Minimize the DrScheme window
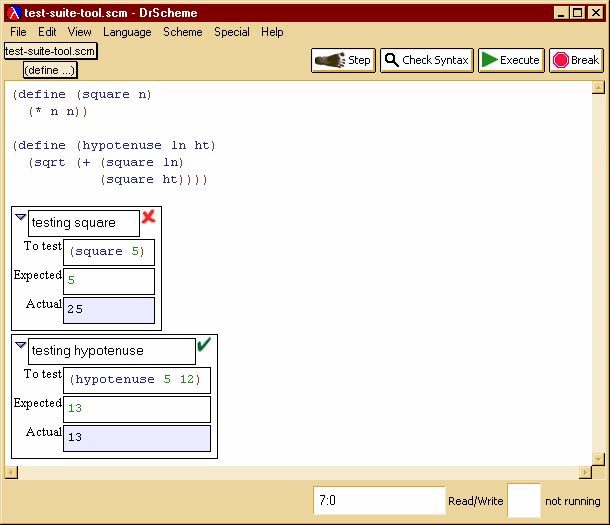Viewport: 610px width, 525px height. click(561, 13)
